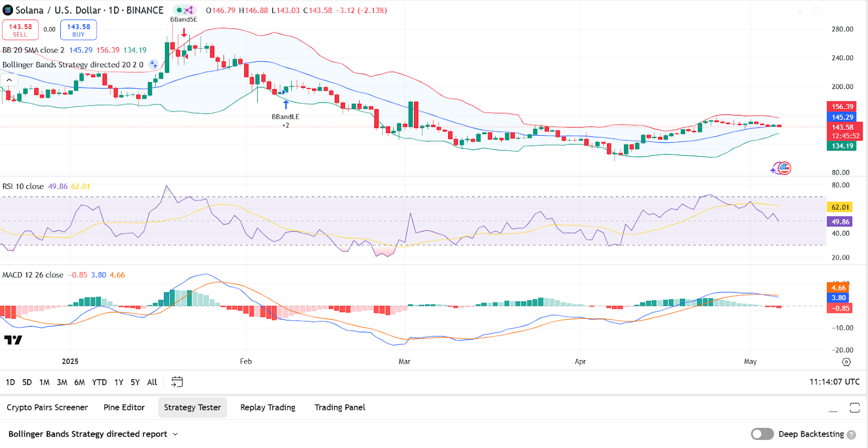868x448 pixels.
Task: Set chart range to 6M
Action: tap(79, 382)
